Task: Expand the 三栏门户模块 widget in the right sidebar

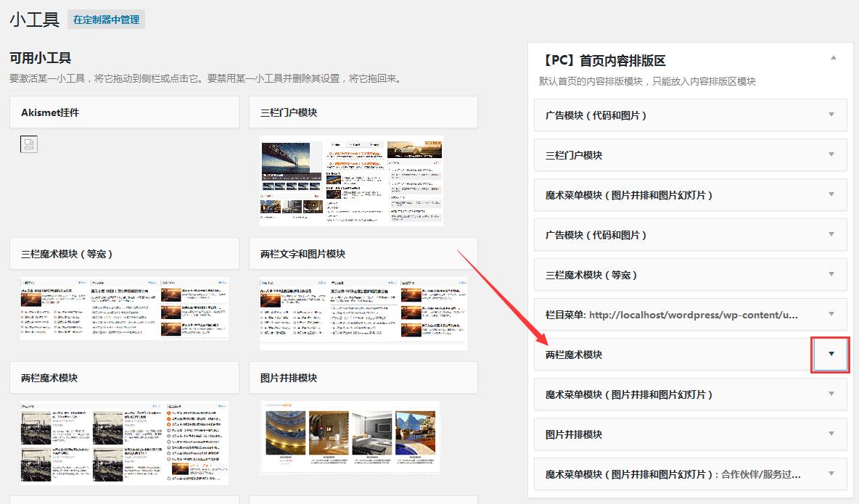Action: (831, 154)
